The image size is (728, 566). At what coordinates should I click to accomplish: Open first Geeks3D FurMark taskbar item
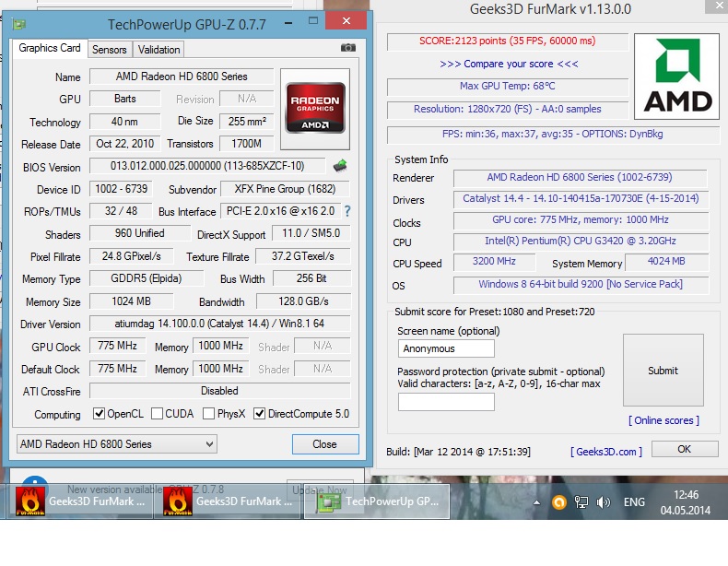[x=79, y=501]
